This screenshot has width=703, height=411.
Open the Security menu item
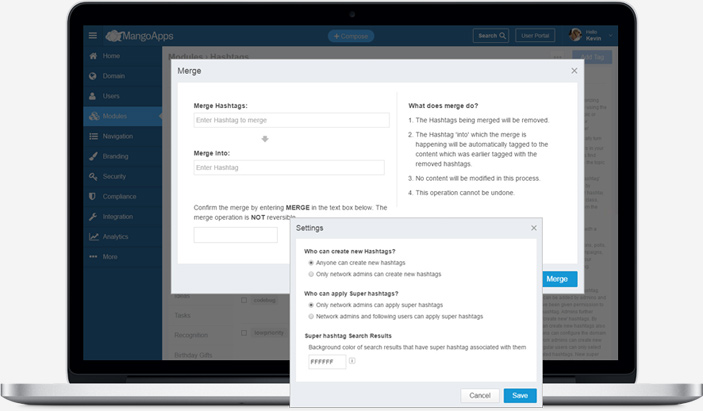pyautogui.click(x=122, y=177)
